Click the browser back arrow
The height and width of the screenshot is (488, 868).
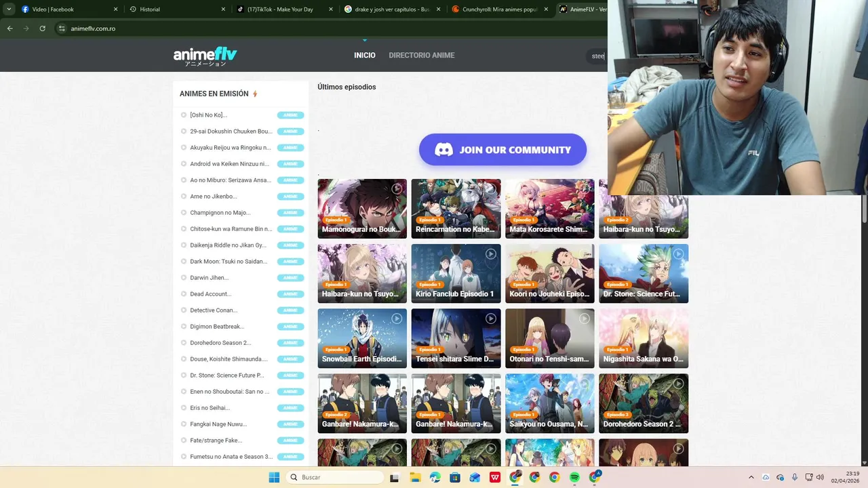9,28
